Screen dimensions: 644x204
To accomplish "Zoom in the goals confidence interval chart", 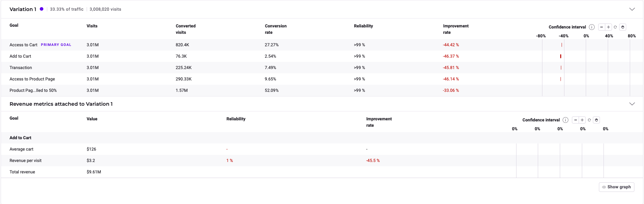I will [608, 27].
